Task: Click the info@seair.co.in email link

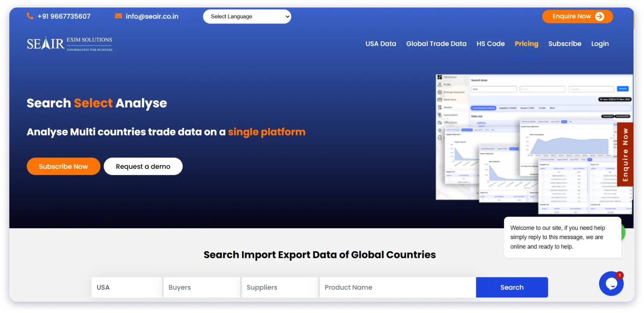Action: [152, 16]
